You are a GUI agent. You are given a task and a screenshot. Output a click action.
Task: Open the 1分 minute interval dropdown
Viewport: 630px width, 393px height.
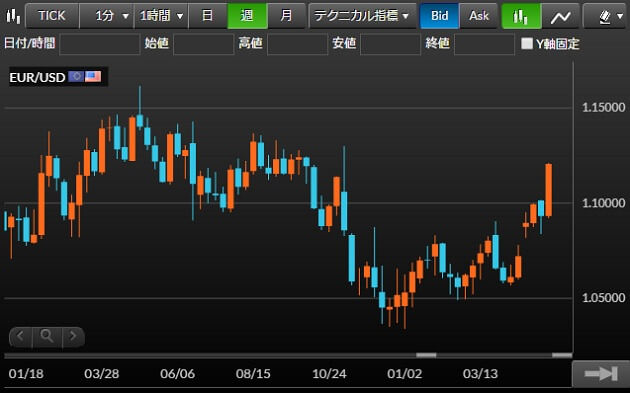[106, 16]
